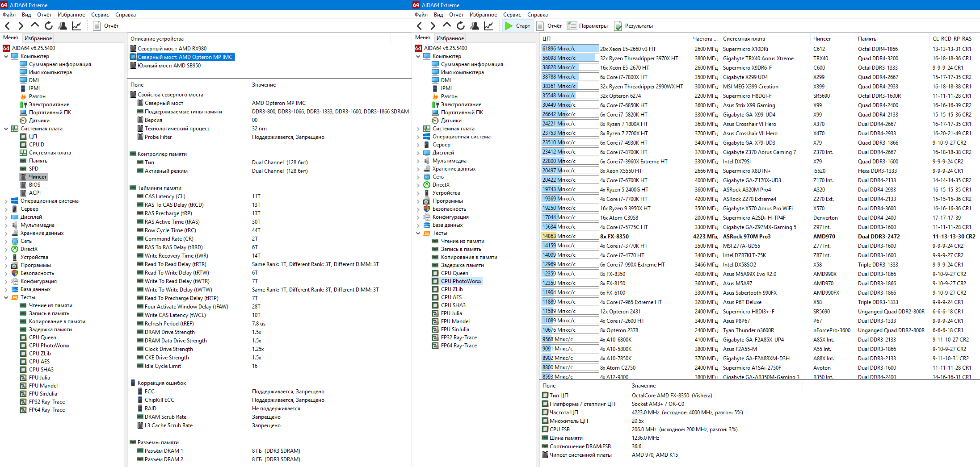
Task: Select Северный мост: AMD Opteron MP IMC
Action: [185, 57]
